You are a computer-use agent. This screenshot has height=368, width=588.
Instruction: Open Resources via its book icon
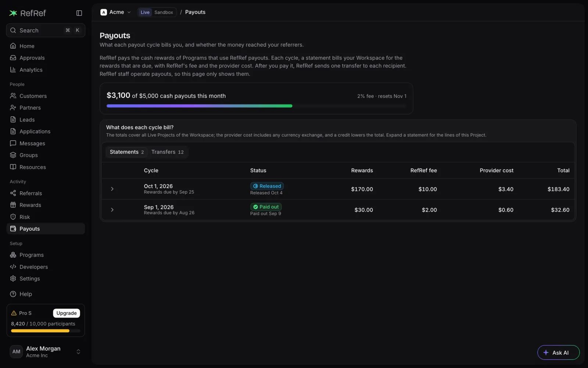13,167
